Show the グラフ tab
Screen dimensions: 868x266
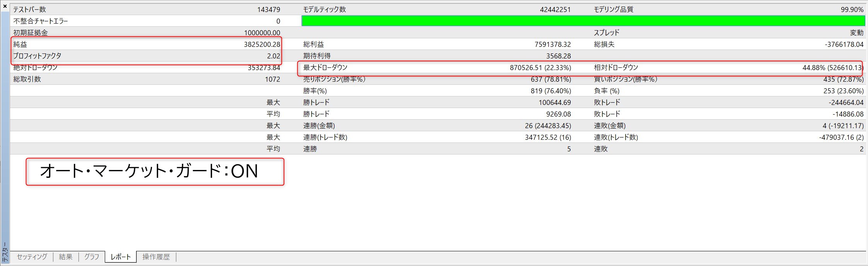pyautogui.click(x=92, y=257)
